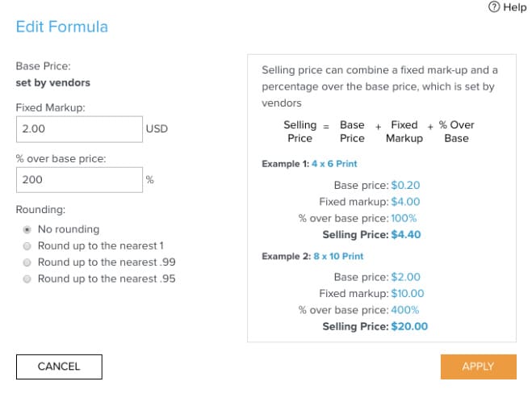Click the % over base price field

[x=79, y=180]
